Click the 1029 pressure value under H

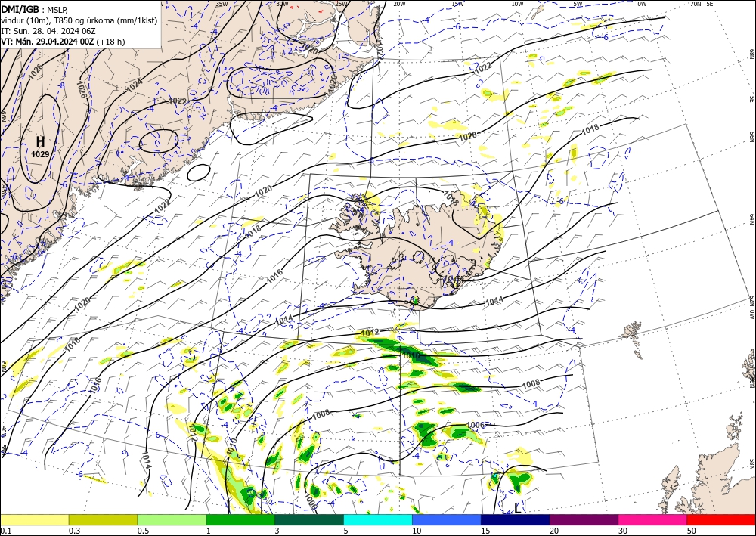point(40,154)
